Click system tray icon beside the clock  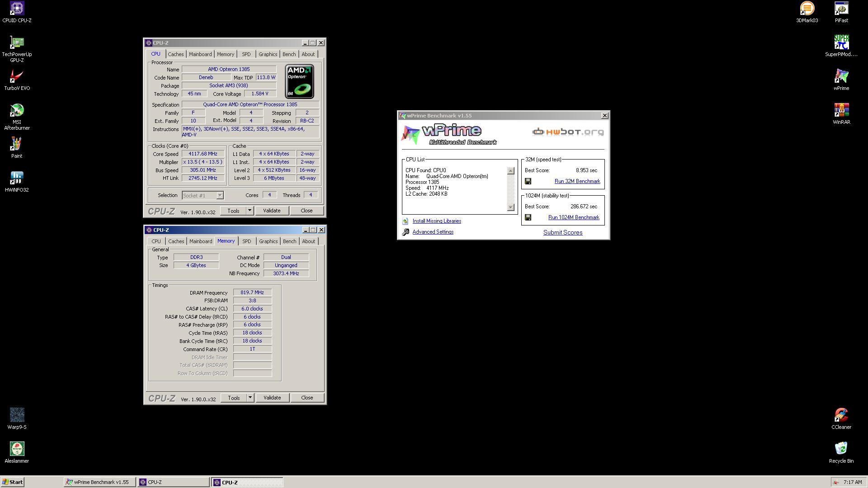click(836, 482)
